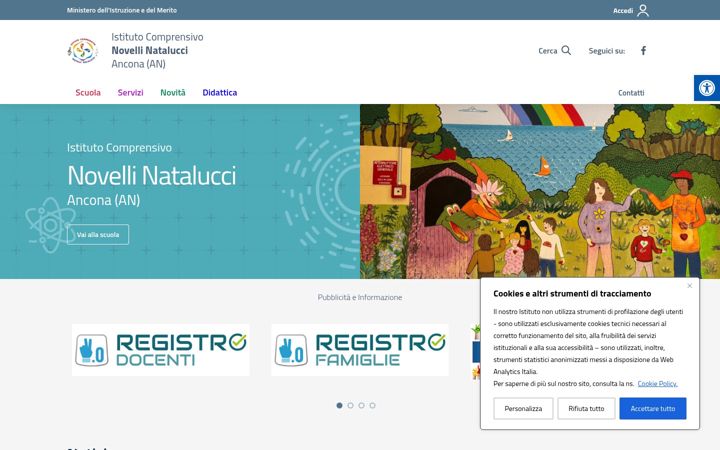The height and width of the screenshot is (450, 720).
Task: Select the third carousel dot
Action: [361, 405]
